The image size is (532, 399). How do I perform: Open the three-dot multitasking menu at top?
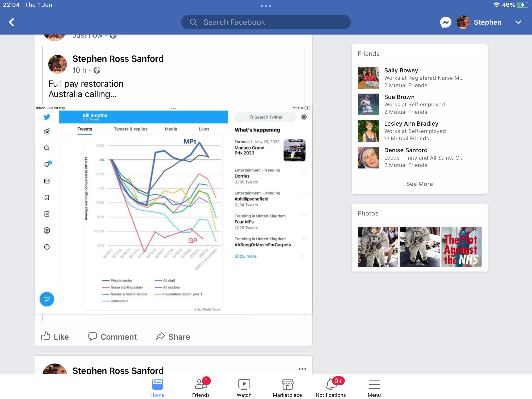[266, 6]
